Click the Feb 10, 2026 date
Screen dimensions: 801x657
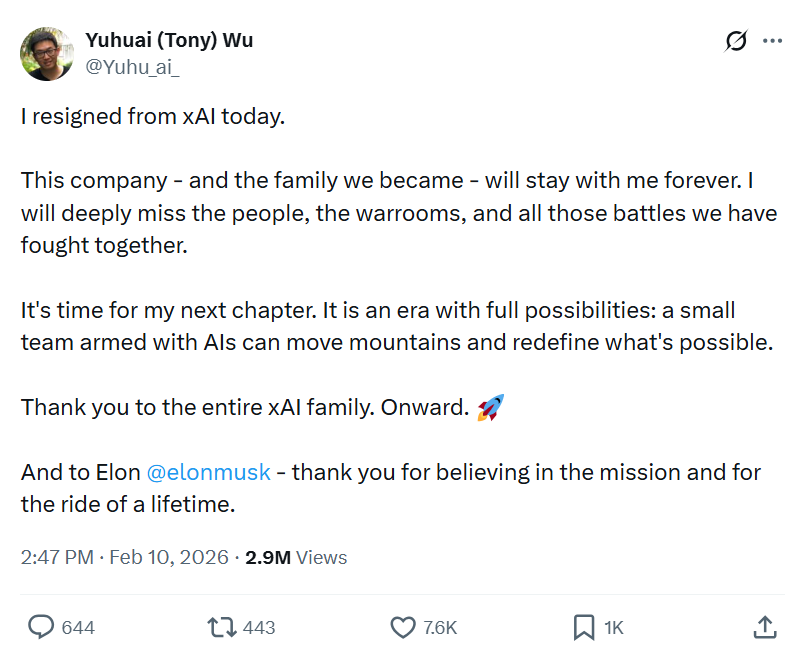tap(167, 557)
